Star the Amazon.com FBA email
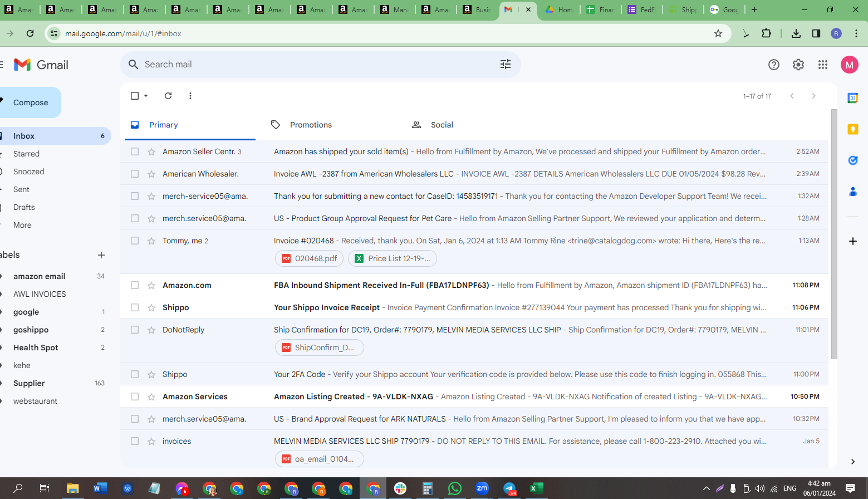Screen dimensions: 868x499 point(151,285)
